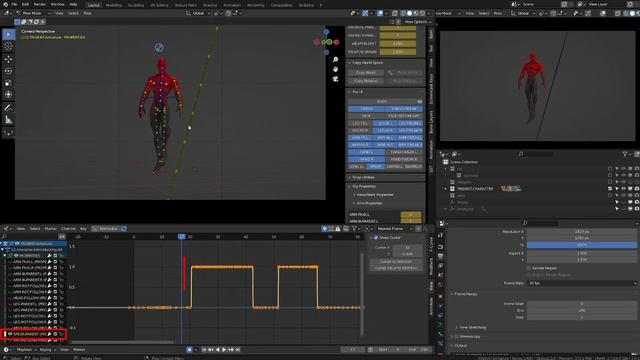
Task: Toggle Show Cursor checkbox in graph sidebar
Action: [x=376, y=238]
